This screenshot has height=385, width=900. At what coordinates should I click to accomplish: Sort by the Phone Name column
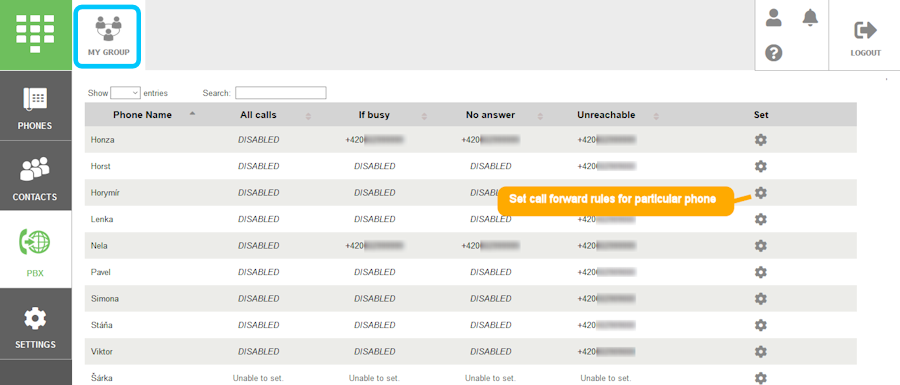pyautogui.click(x=142, y=115)
